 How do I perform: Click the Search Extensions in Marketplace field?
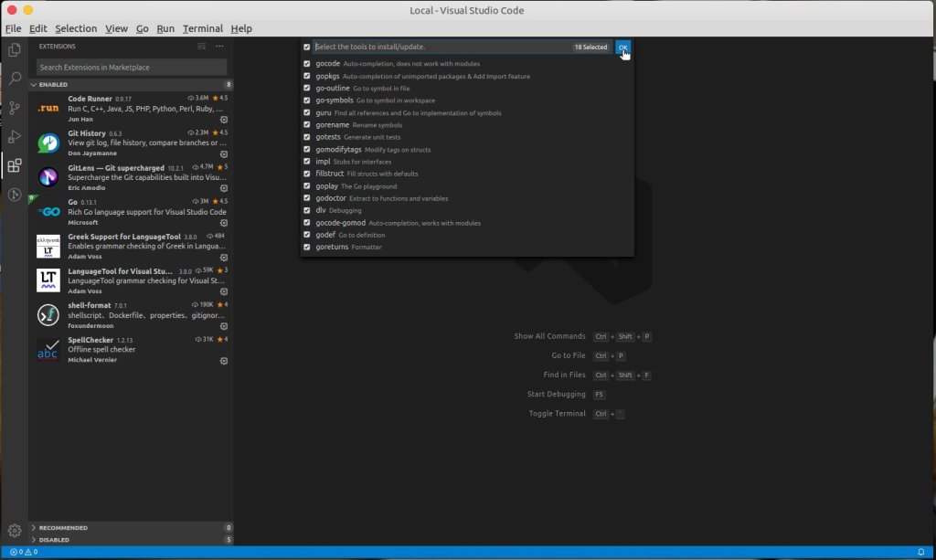point(131,68)
